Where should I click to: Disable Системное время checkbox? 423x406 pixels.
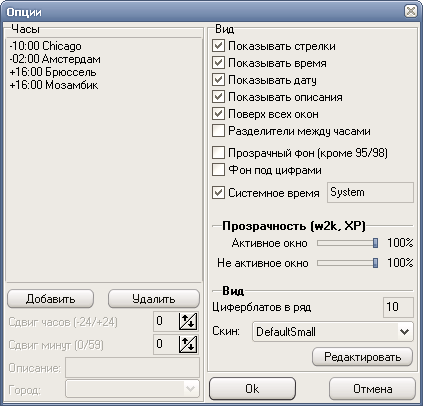(x=218, y=193)
